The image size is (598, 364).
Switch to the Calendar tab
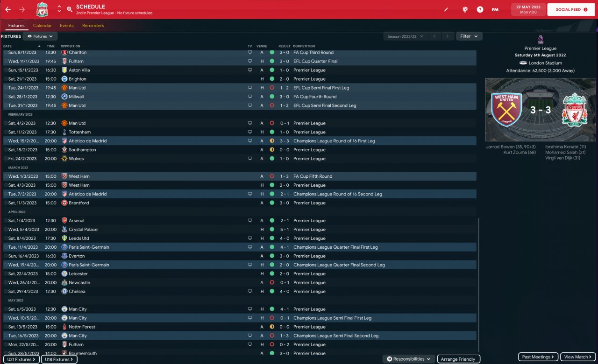43,26
